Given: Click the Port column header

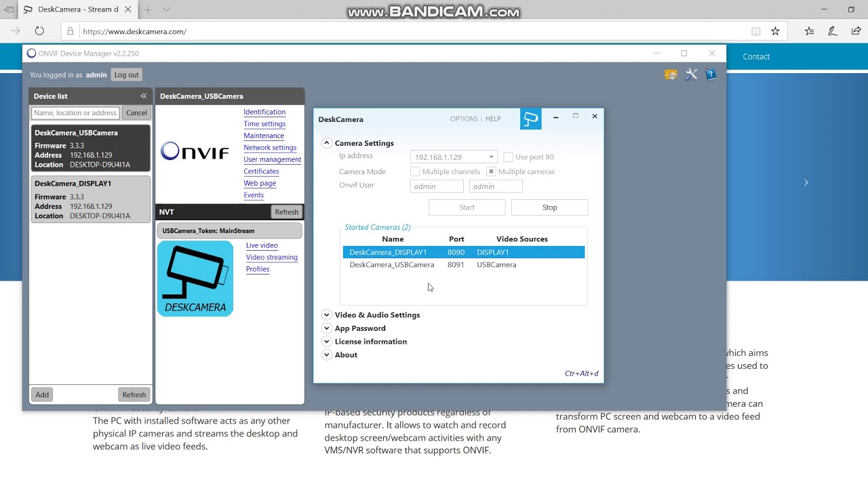Looking at the screenshot, I should [x=456, y=239].
